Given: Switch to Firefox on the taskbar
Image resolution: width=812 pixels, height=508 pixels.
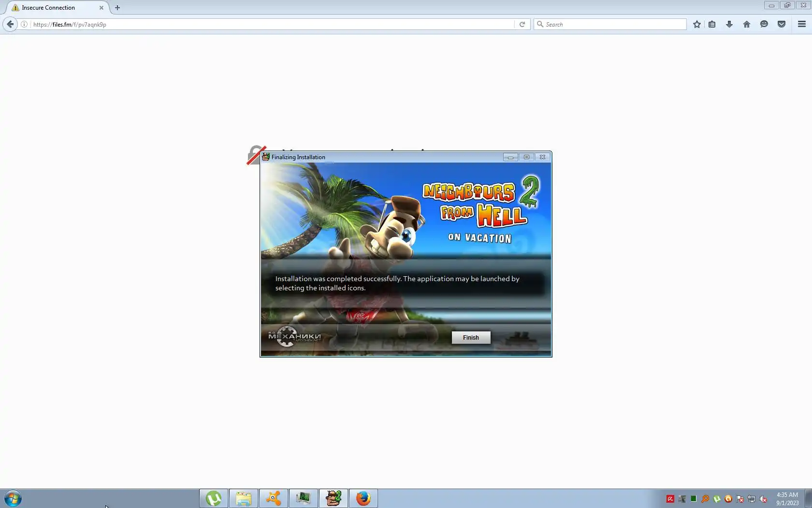Looking at the screenshot, I should tap(363, 498).
